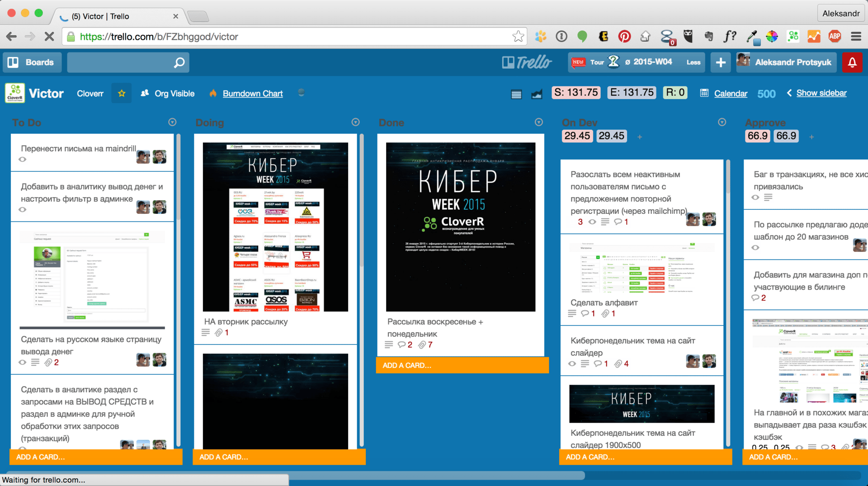The height and width of the screenshot is (486, 868).
Task: Click the browser back arrow
Action: (12, 37)
